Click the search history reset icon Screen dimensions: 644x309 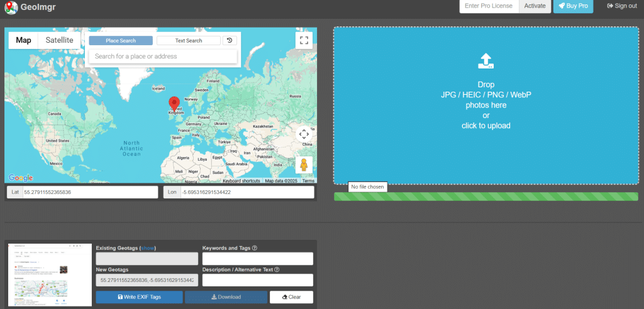point(230,41)
